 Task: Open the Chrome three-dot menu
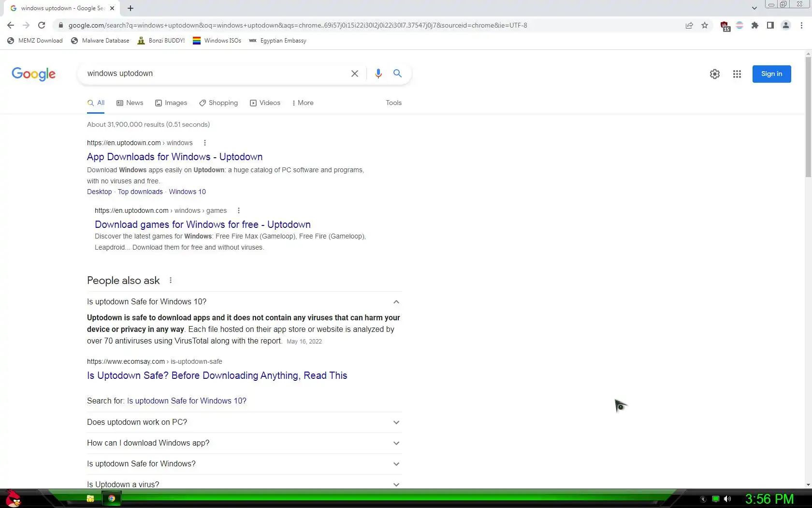(x=801, y=25)
